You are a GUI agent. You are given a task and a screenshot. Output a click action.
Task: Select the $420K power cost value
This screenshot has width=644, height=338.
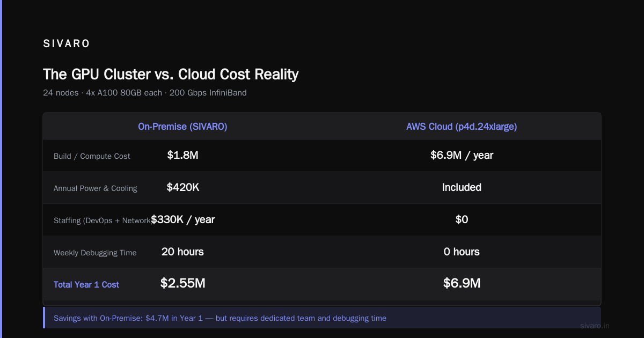click(x=182, y=187)
